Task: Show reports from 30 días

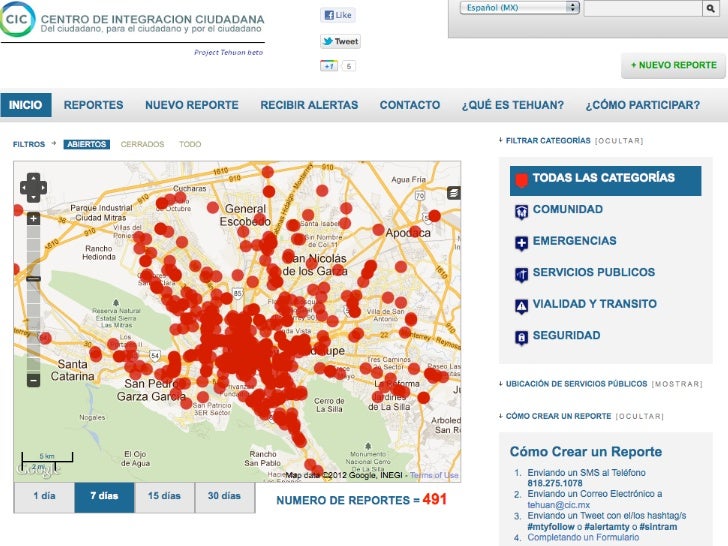Action: pyautogui.click(x=225, y=497)
